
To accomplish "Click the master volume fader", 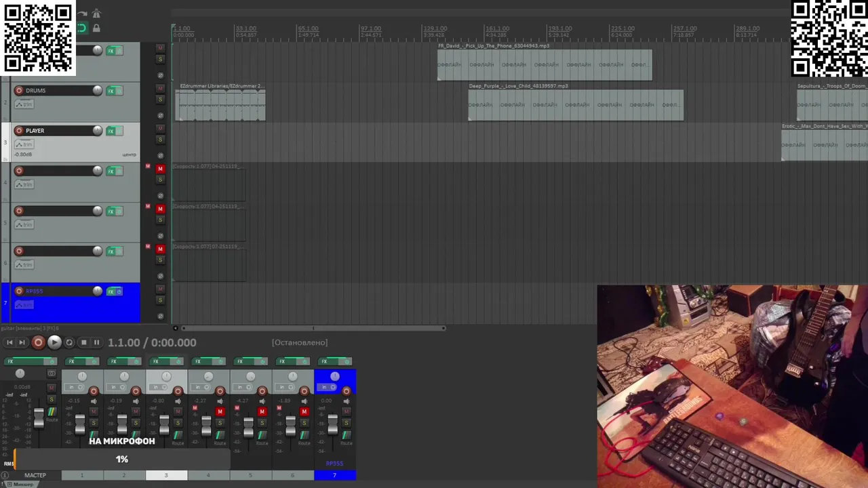I will (x=39, y=417).
